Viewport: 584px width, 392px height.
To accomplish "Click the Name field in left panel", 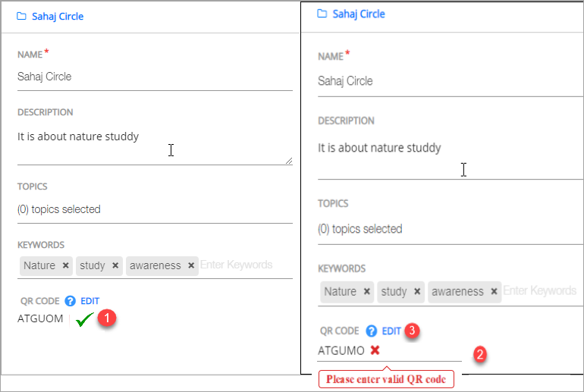I will 155,77.
